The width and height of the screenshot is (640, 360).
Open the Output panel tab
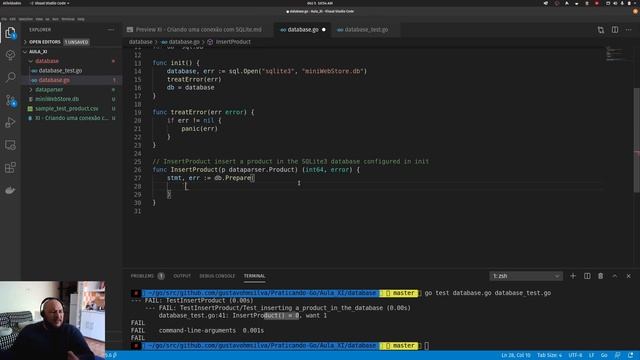(x=182, y=276)
